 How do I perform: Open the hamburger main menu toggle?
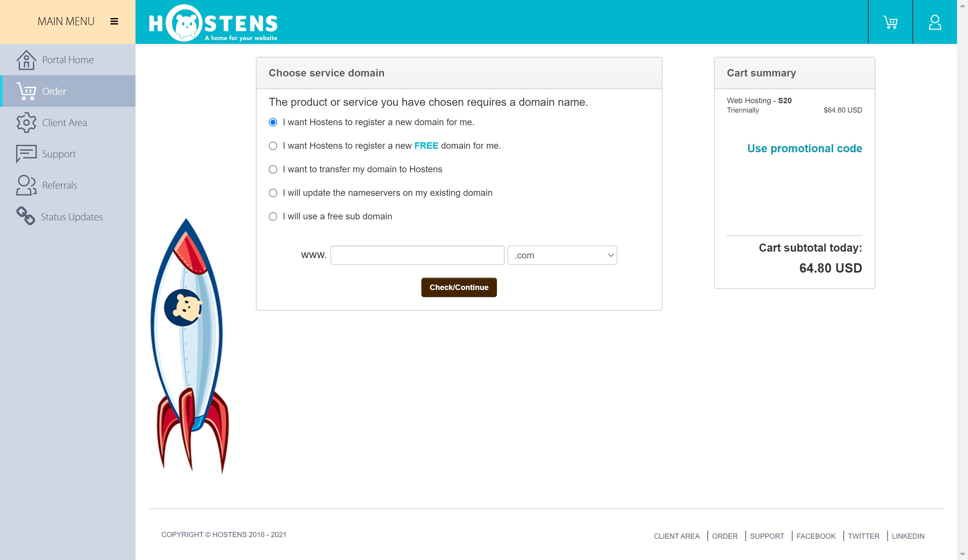(x=114, y=21)
